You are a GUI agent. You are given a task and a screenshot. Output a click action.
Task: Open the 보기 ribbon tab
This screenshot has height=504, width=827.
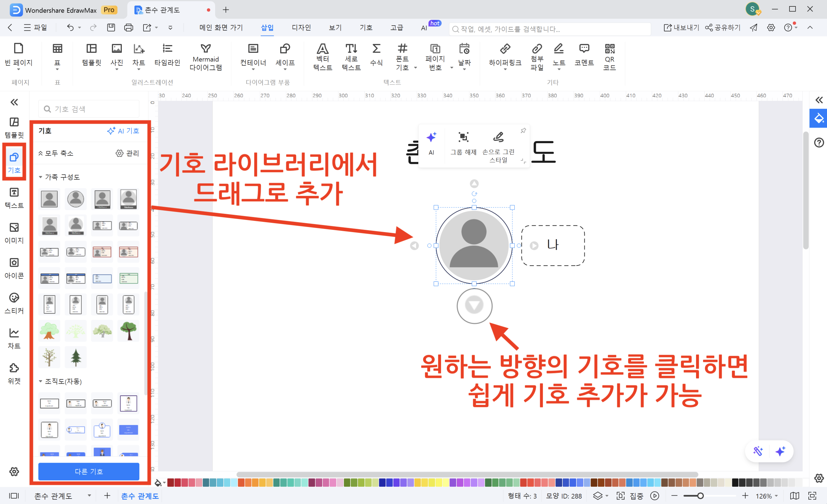[x=335, y=28]
